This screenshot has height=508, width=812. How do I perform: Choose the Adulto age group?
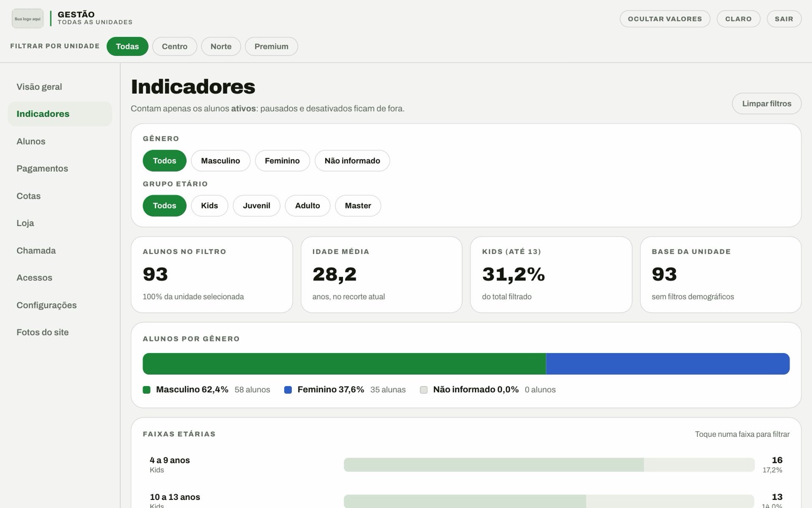tap(308, 206)
